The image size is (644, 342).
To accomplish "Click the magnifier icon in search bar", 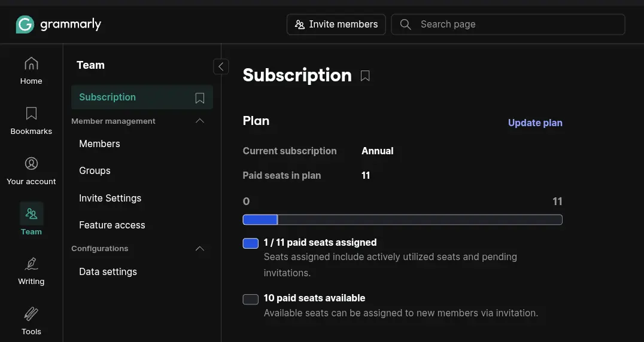I will point(405,25).
